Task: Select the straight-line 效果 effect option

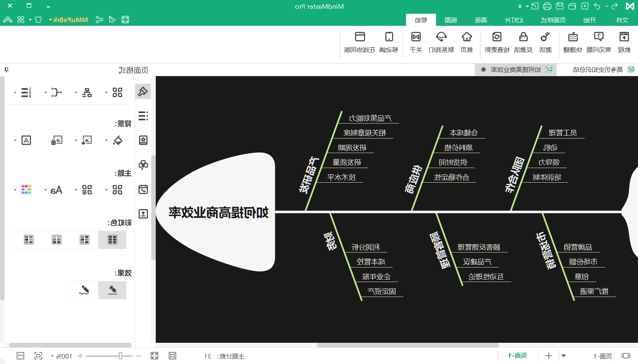Action: click(x=112, y=290)
